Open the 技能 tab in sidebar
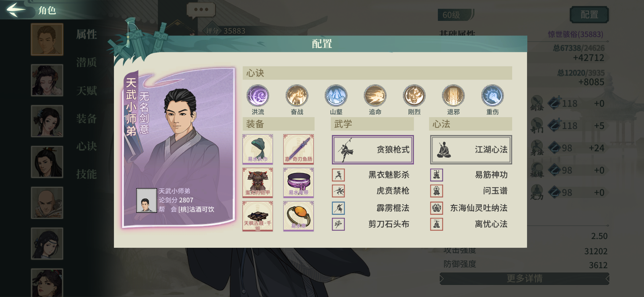The width and height of the screenshot is (644, 297). tap(86, 174)
